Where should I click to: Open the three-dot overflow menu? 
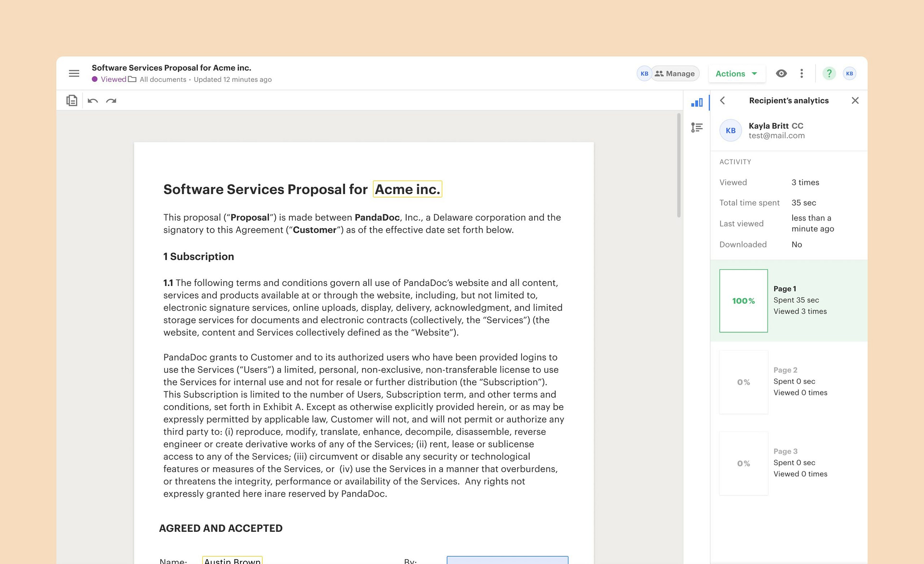[802, 73]
